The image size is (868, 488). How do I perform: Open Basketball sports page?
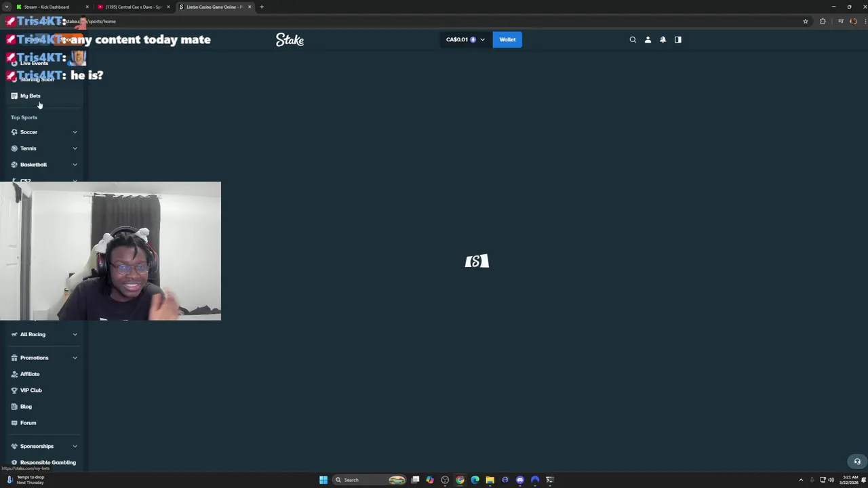coord(33,165)
